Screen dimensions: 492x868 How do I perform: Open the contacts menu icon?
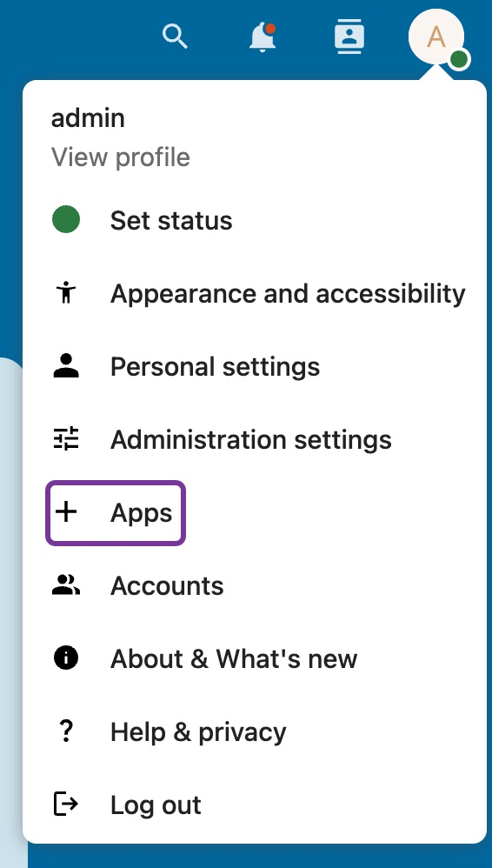[x=349, y=37]
